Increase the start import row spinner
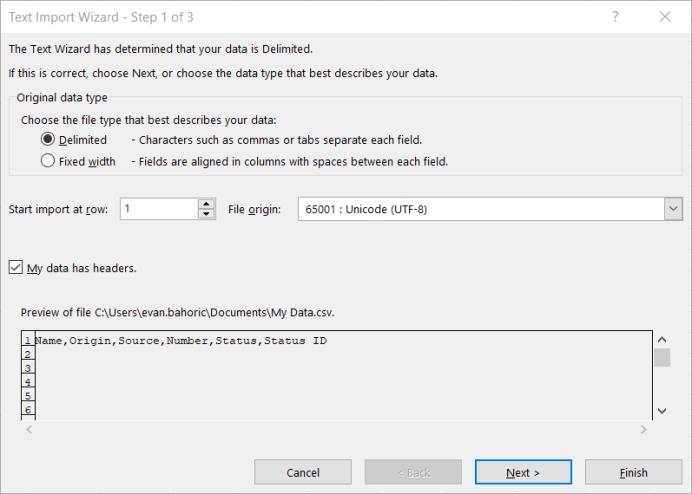This screenshot has width=692, height=494. tap(206, 204)
